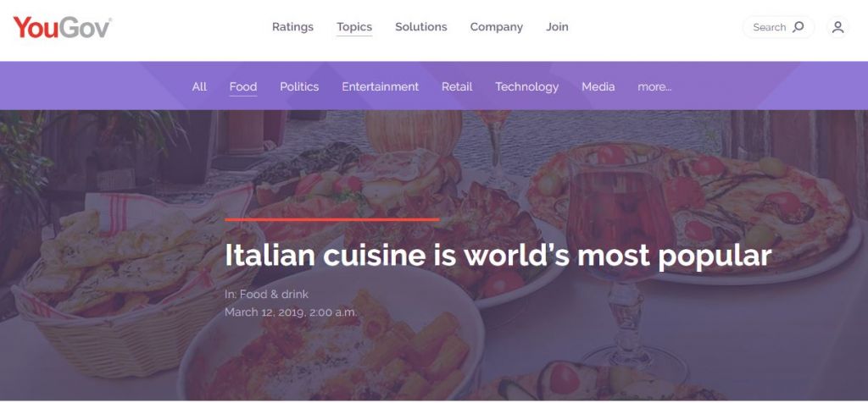Expand the more… topics dropdown
This screenshot has height=403, width=868.
click(x=654, y=87)
